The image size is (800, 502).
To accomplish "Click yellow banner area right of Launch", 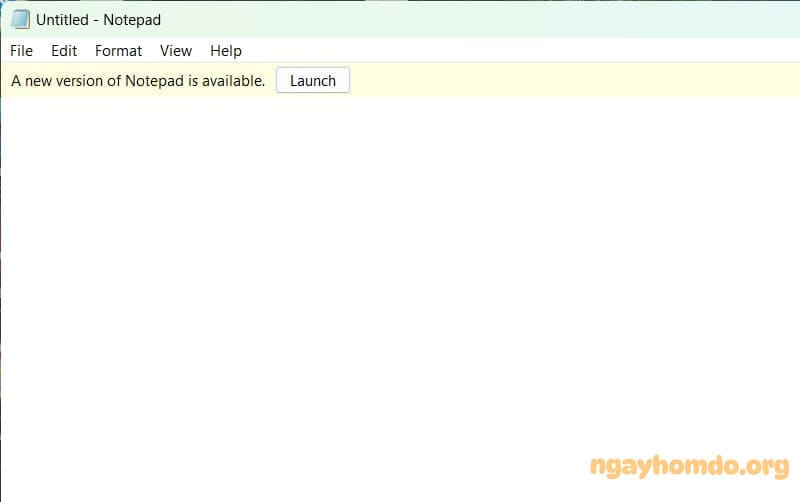I will coord(570,81).
